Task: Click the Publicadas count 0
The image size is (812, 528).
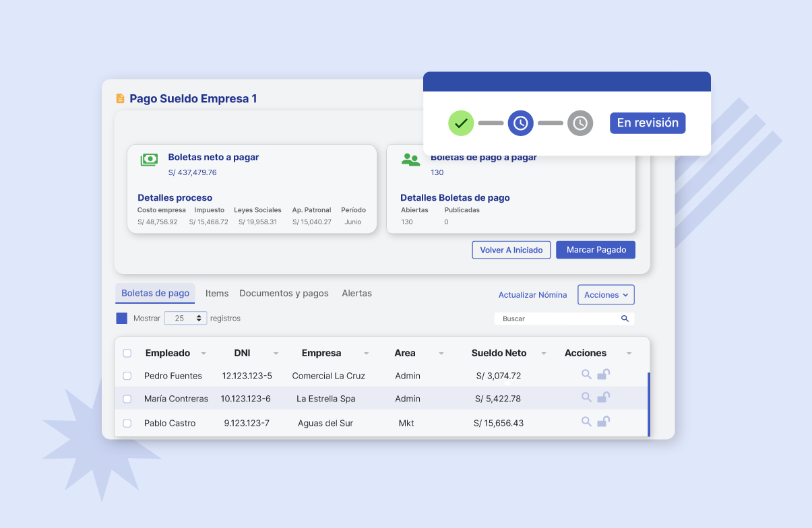Action: (446, 222)
